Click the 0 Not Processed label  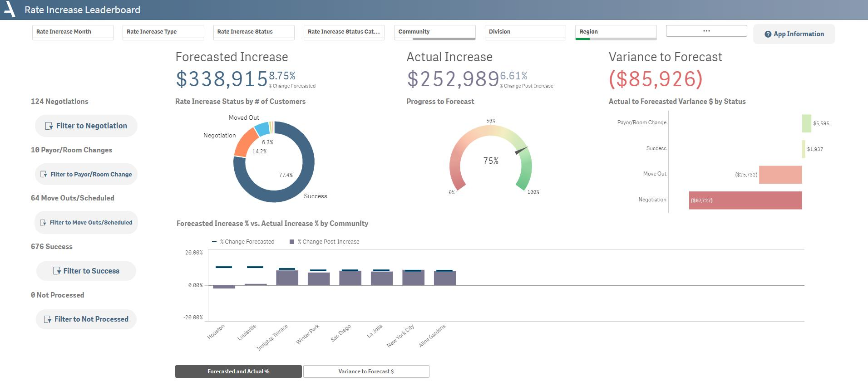click(57, 295)
